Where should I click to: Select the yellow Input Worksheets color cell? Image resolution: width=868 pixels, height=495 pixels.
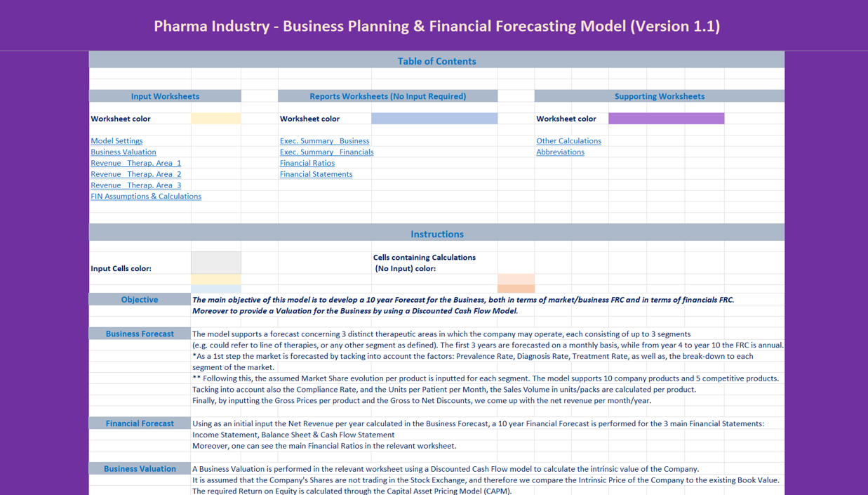(216, 119)
